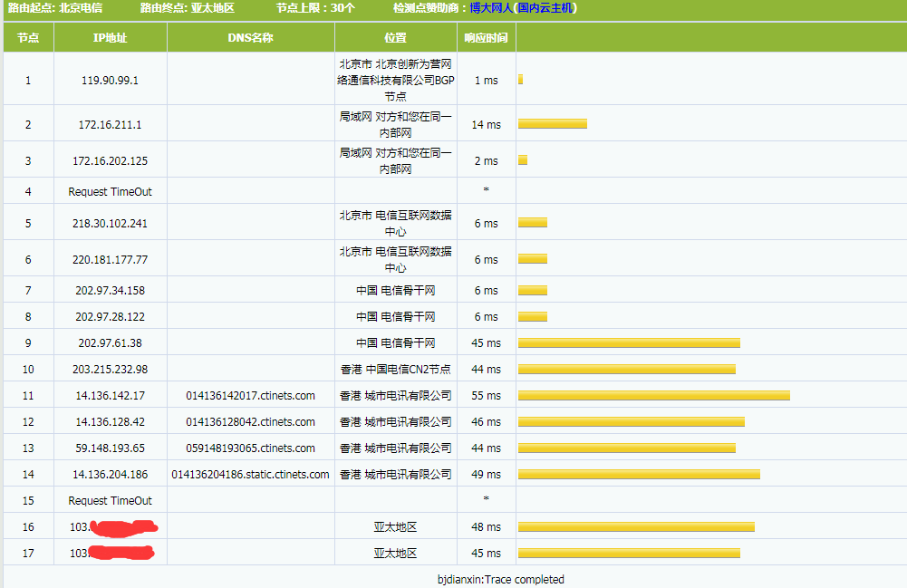Click the 49 ms bar for node 14

point(638,475)
